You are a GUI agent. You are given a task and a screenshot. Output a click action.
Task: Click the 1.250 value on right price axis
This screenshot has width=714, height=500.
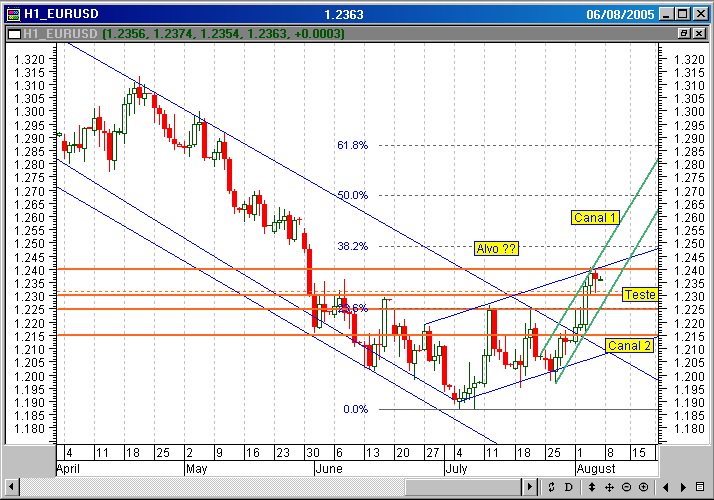[689, 244]
